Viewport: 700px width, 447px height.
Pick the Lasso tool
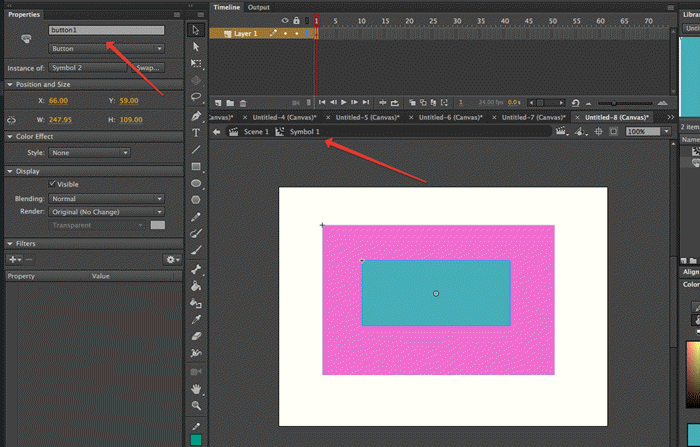[x=196, y=97]
